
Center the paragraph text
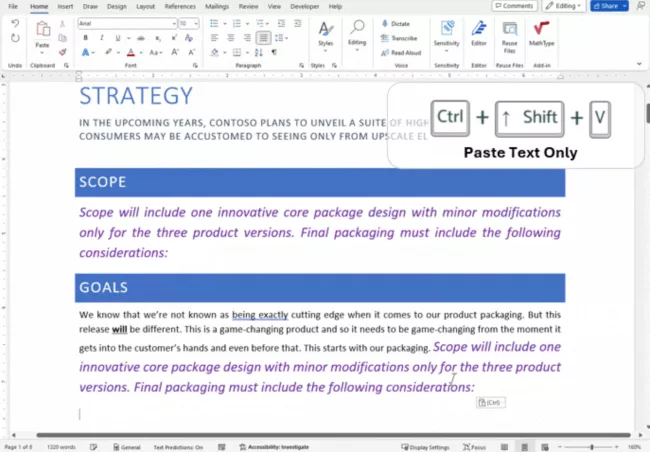[230, 38]
